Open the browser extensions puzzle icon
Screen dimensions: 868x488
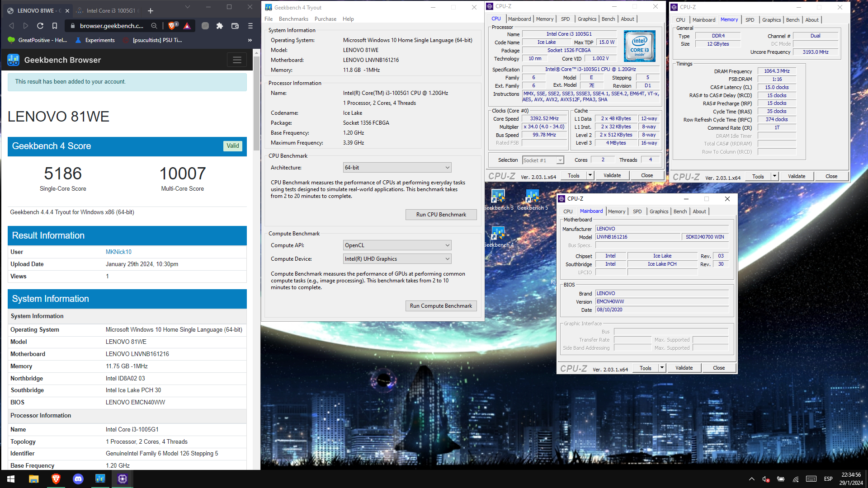tap(220, 26)
